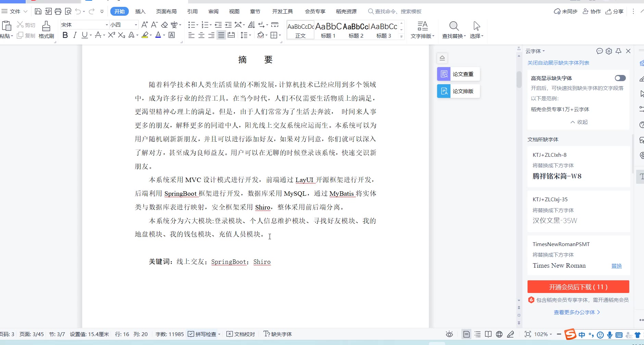Viewport: 644px width, 345px height.
Task: Switch to Outline view in status bar
Action: click(x=478, y=334)
